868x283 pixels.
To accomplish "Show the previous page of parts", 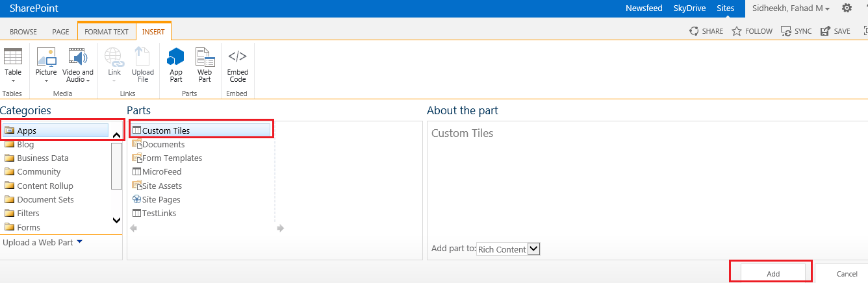I will (x=134, y=228).
